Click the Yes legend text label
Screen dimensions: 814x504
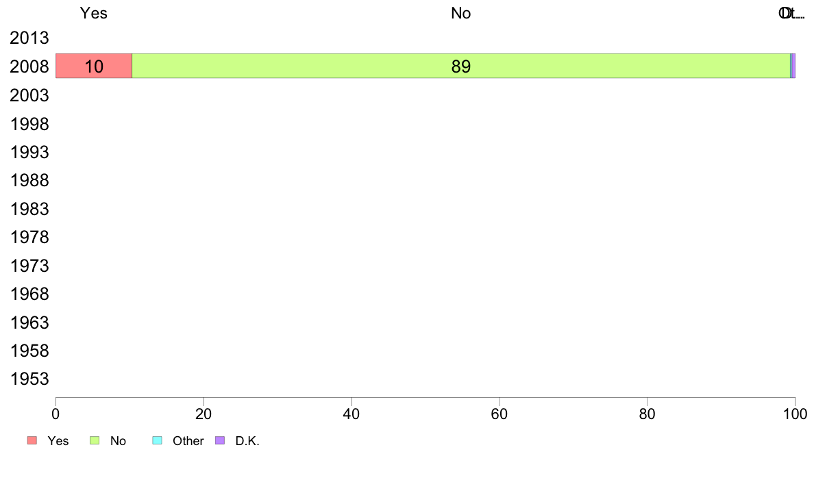click(x=58, y=441)
